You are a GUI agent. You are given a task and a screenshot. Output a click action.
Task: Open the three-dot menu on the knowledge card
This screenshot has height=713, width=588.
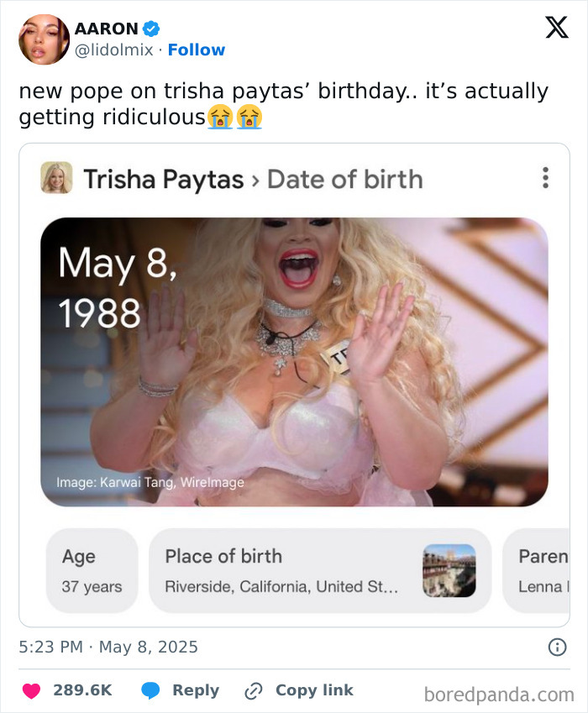pos(545,178)
